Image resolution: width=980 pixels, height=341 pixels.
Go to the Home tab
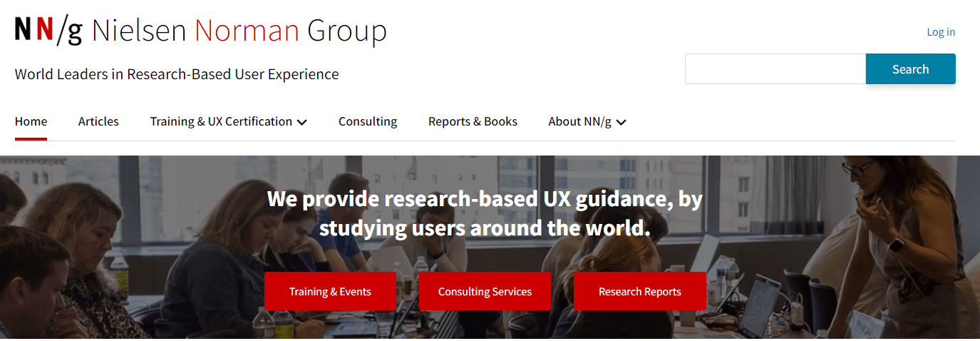pyautogui.click(x=31, y=121)
